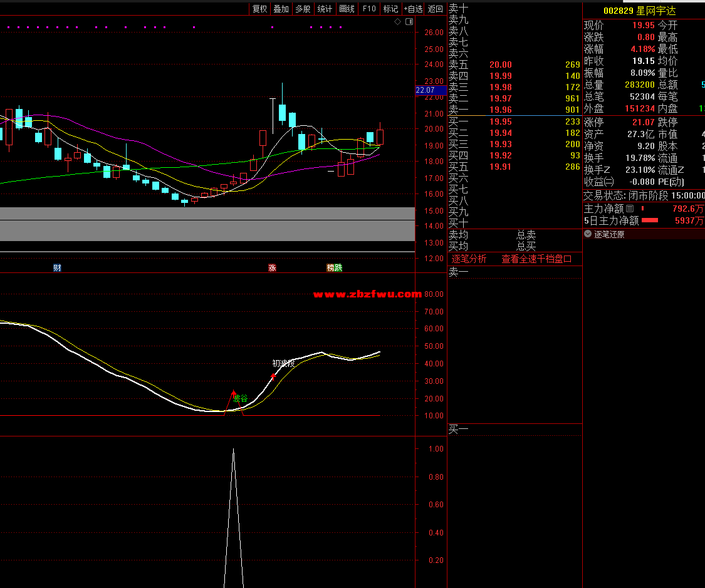Select the 多股 multi-stock view
This screenshot has height=588, width=705.
coord(303,9)
